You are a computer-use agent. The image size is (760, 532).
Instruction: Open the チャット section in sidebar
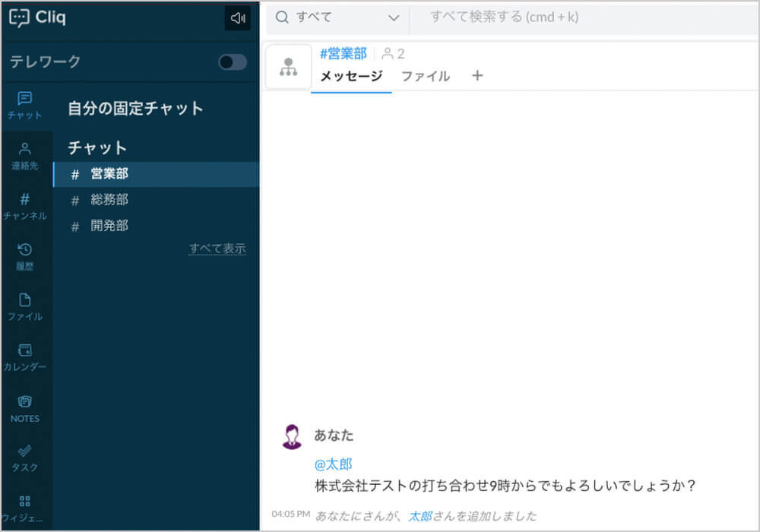(25, 106)
